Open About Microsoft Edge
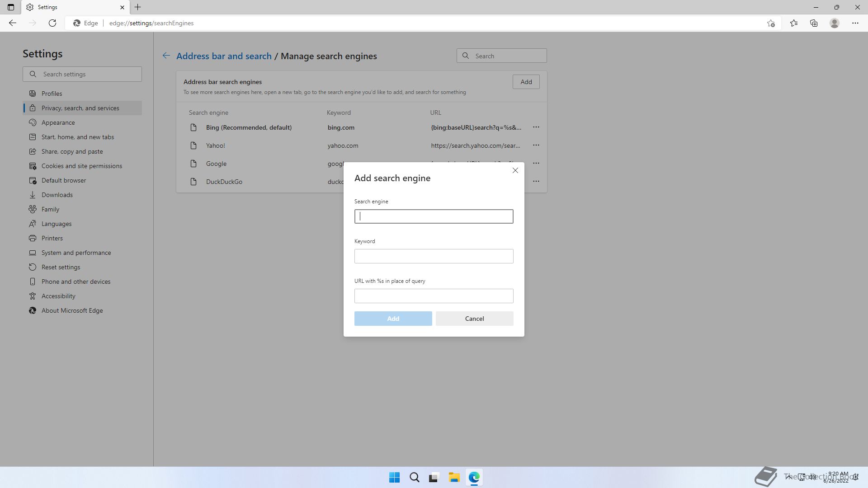Viewport: 868px width, 488px height. click(82, 310)
